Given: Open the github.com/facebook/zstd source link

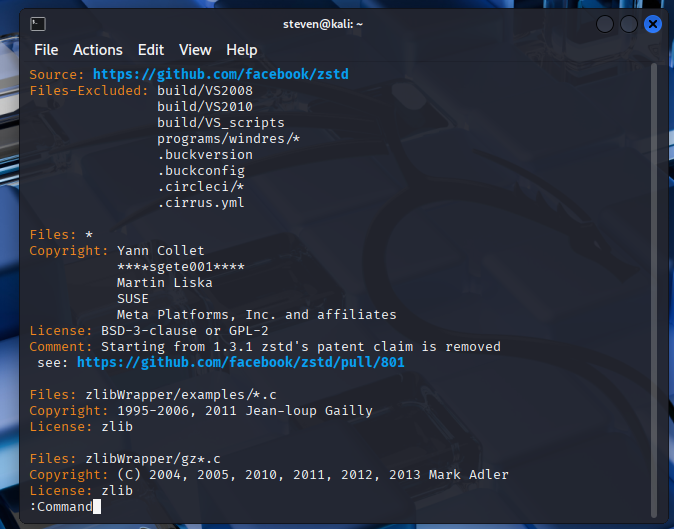Looking at the screenshot, I should pos(220,75).
